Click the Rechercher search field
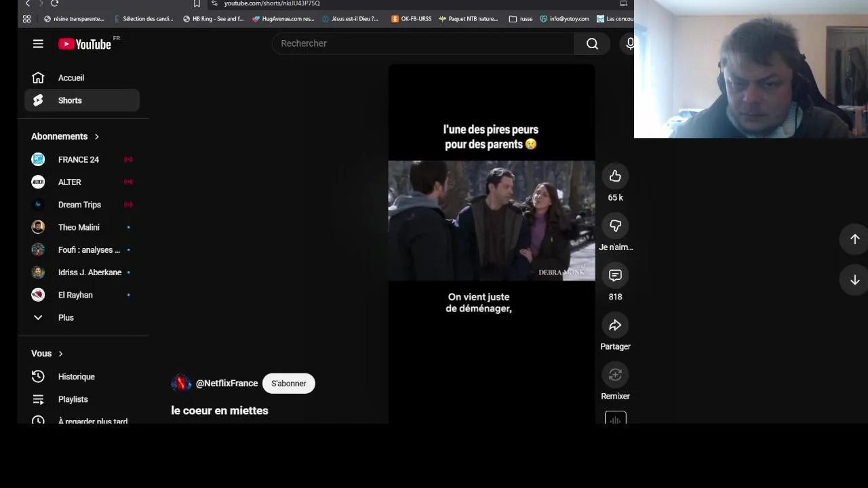 tap(424, 43)
